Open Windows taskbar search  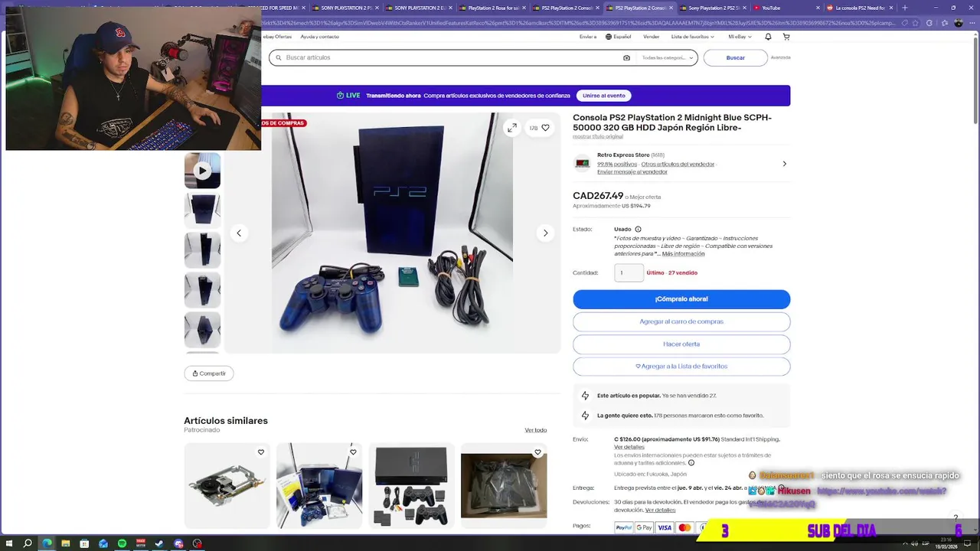(28, 543)
